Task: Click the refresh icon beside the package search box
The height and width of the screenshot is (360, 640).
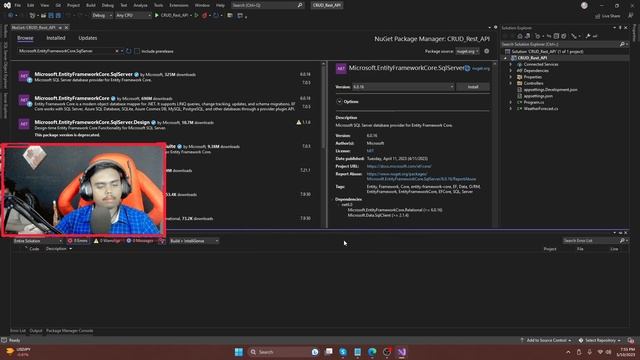Action: point(129,51)
